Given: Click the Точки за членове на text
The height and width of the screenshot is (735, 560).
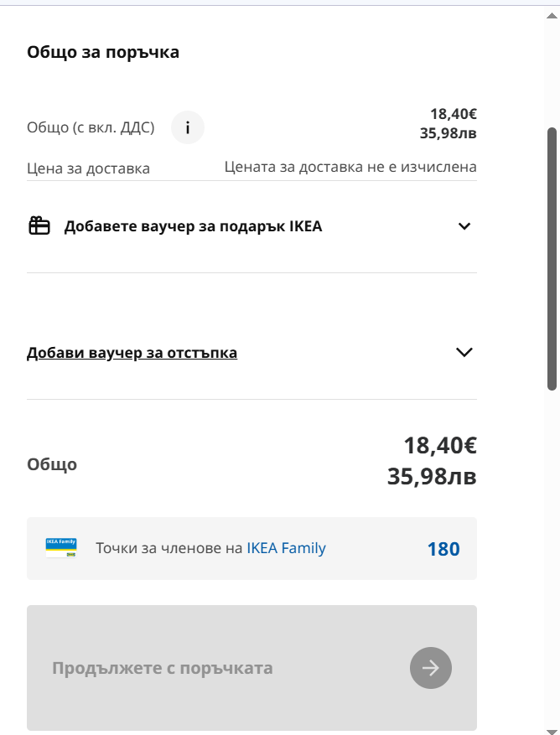Looking at the screenshot, I should tap(169, 548).
